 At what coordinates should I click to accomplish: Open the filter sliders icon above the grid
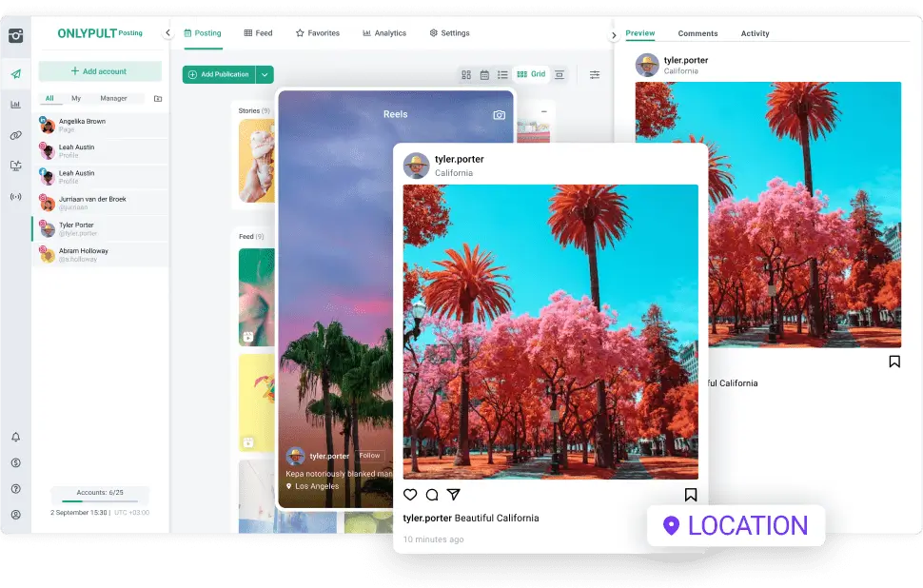point(596,73)
